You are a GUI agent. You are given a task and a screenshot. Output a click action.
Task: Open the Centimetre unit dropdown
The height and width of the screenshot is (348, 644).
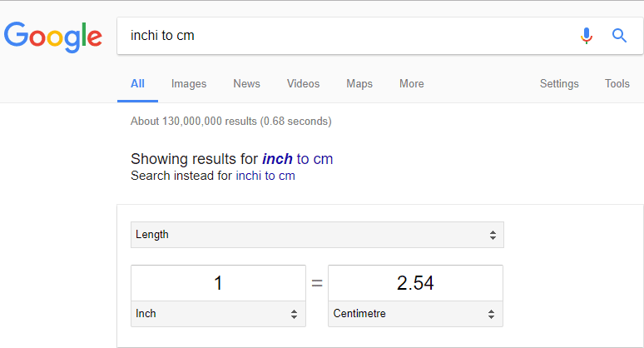(x=415, y=314)
